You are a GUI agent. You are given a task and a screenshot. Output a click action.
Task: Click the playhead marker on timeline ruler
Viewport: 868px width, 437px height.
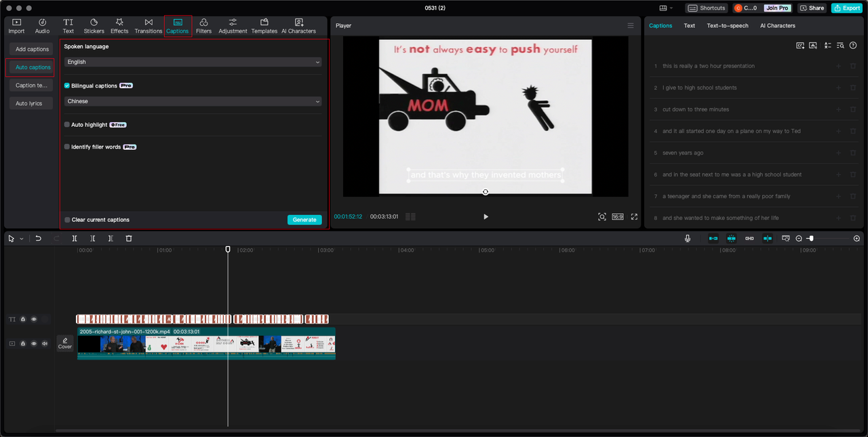pyautogui.click(x=228, y=250)
